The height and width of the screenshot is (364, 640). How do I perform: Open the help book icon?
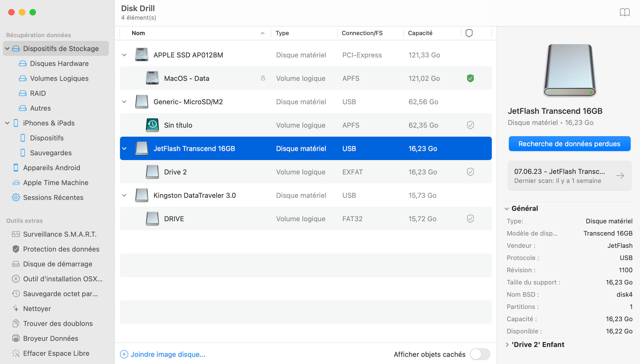coord(625,12)
